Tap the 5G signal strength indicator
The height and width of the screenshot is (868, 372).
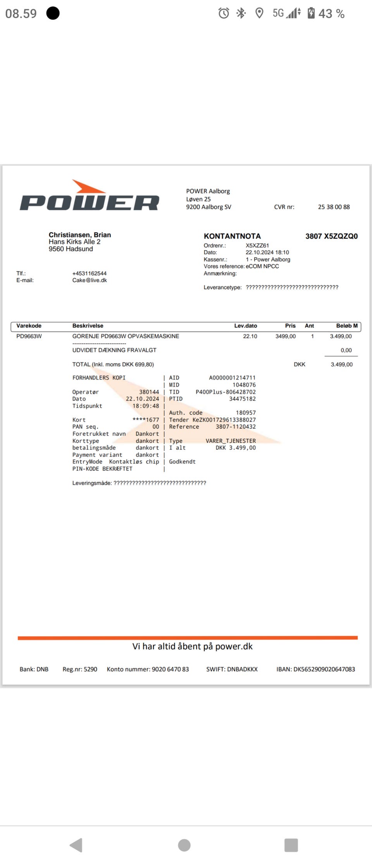[287, 14]
